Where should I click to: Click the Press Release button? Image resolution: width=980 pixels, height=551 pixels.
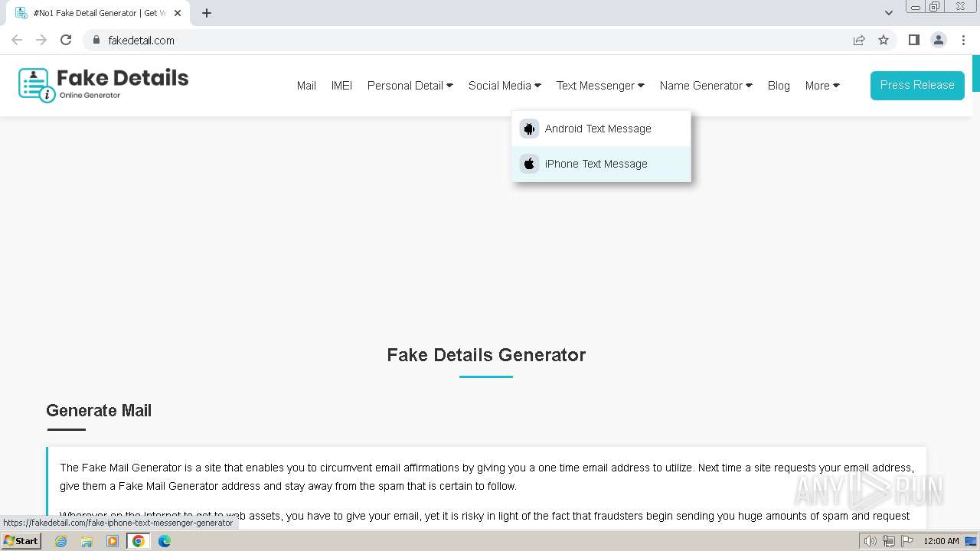point(917,85)
